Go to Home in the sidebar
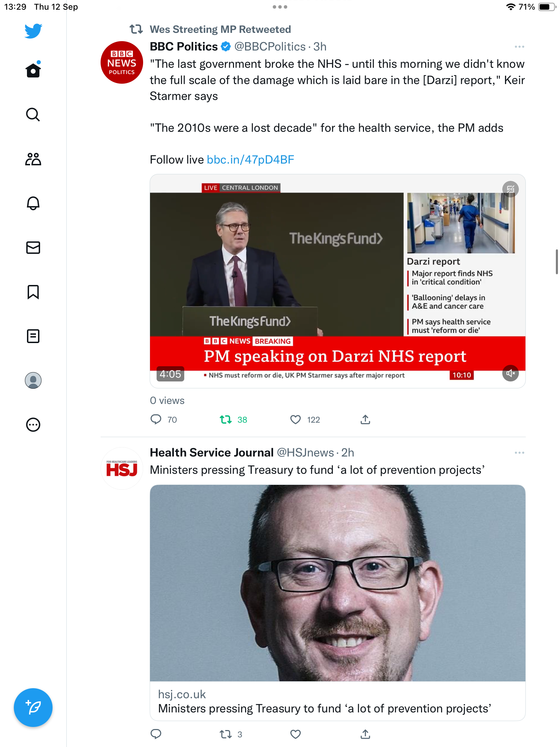This screenshot has width=560, height=747. [x=33, y=70]
